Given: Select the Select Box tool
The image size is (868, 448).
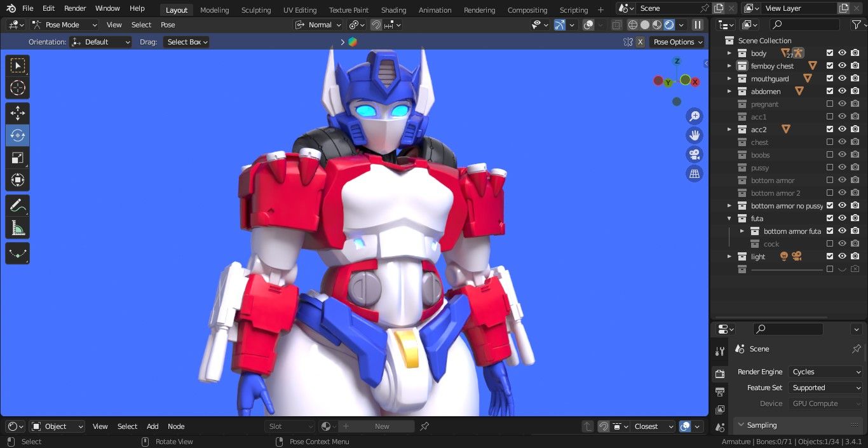Looking at the screenshot, I should 18,65.
